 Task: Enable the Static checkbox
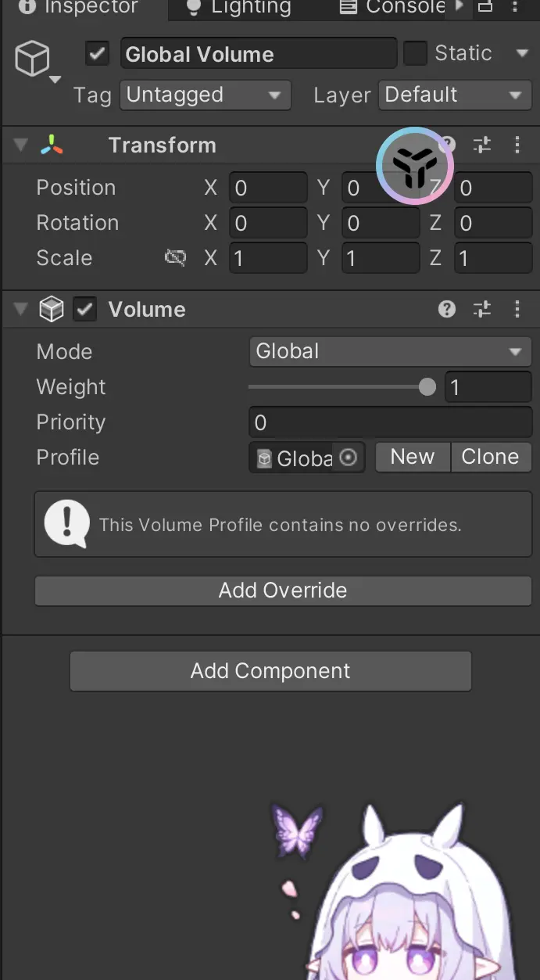[415, 54]
